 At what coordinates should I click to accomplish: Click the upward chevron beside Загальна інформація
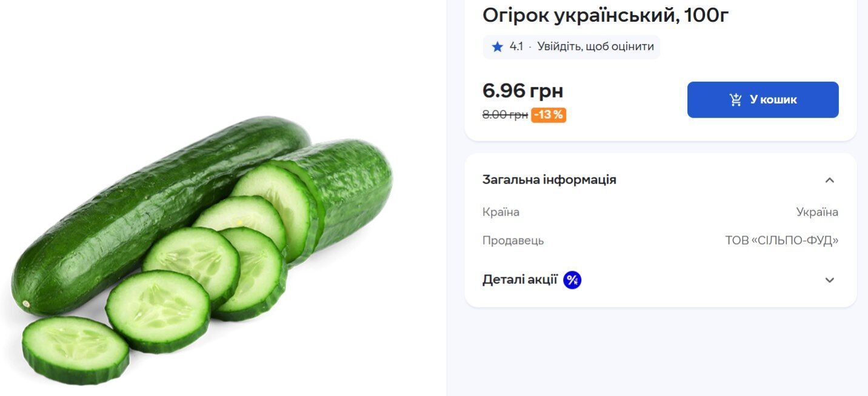pyautogui.click(x=830, y=179)
